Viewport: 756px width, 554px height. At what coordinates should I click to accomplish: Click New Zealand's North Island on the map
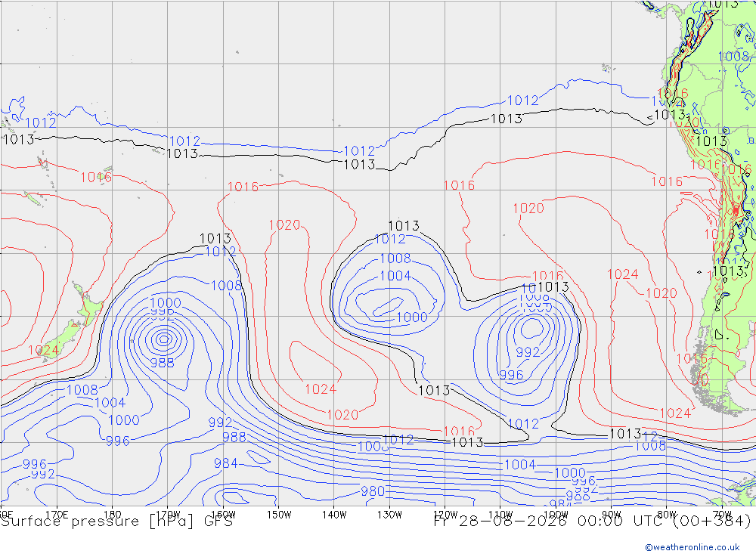point(89,303)
